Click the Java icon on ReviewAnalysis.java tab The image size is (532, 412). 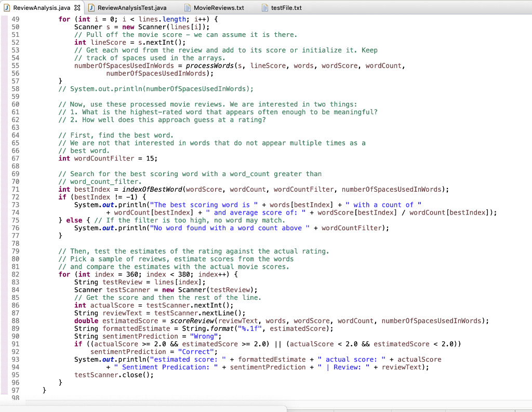click(6, 8)
